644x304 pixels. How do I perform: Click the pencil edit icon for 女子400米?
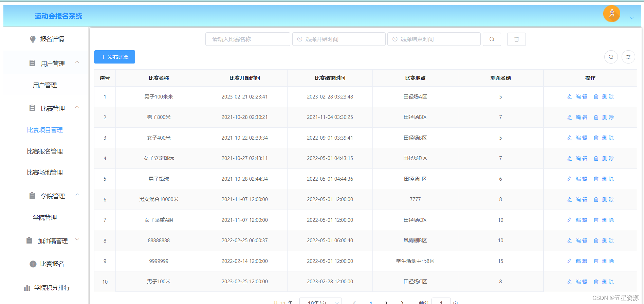click(x=569, y=138)
